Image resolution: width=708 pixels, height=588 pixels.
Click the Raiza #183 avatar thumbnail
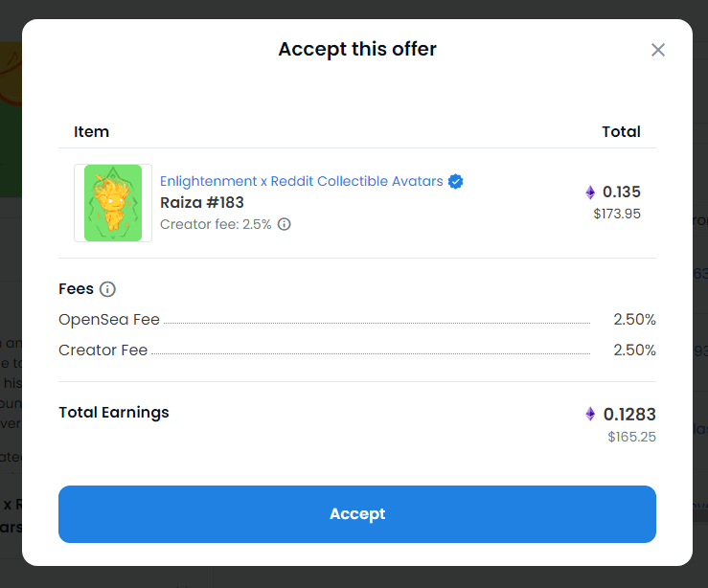[x=113, y=203]
